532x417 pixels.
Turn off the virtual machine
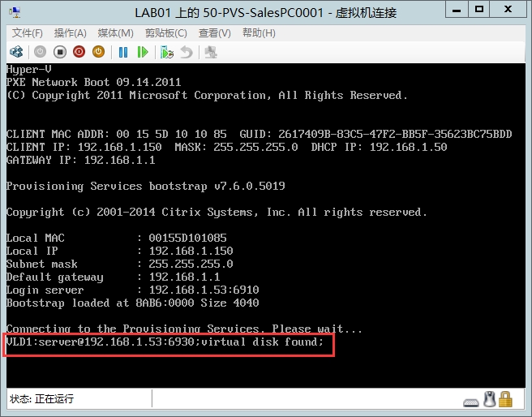pyautogui.click(x=60, y=52)
